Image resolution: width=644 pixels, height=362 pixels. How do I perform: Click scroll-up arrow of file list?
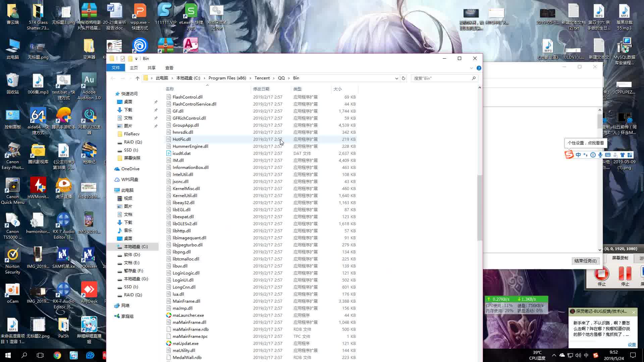click(x=480, y=87)
